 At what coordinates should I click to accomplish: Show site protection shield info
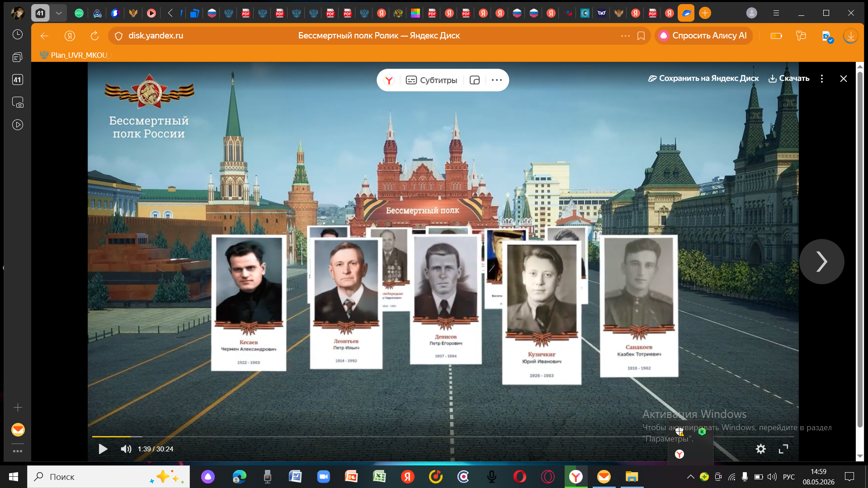118,36
